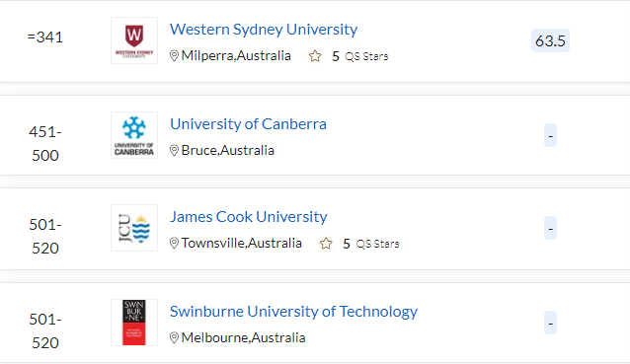Click the 63.5 score badge
The width and height of the screenshot is (630, 364).
click(x=550, y=40)
